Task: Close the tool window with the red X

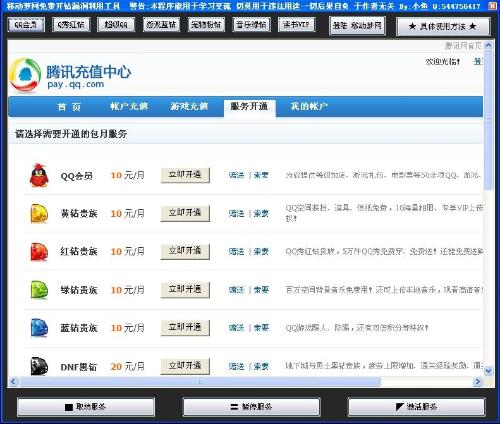Action: click(493, 6)
